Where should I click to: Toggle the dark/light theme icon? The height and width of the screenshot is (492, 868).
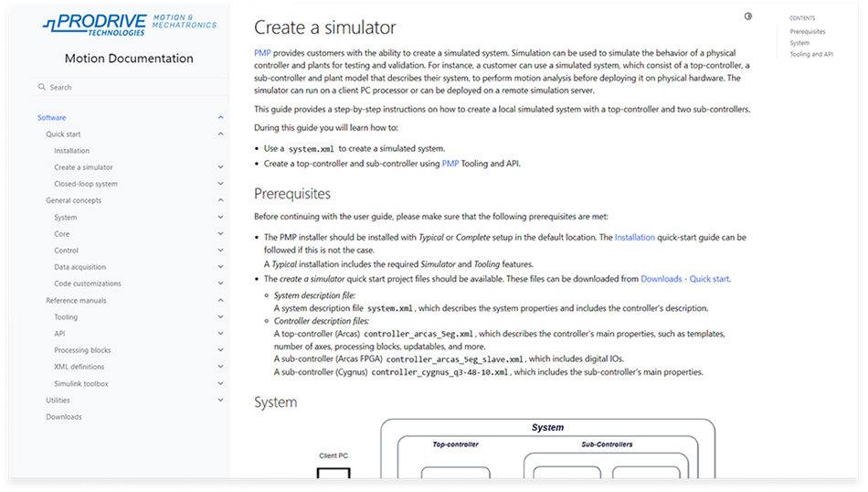pyautogui.click(x=748, y=16)
